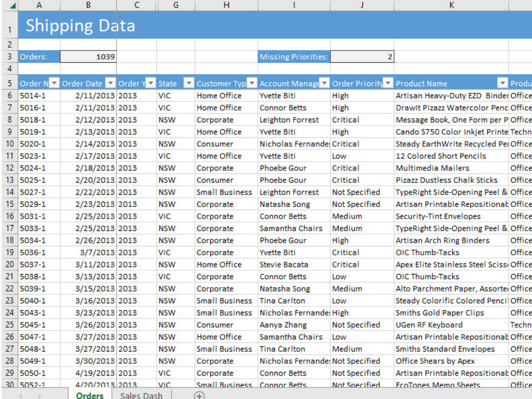532x399 pixels.
Task: Open the State column filter icon
Action: coord(189,83)
